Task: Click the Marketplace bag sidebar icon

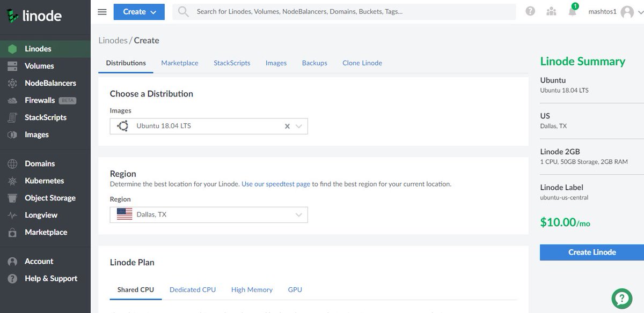Action: pos(13,232)
